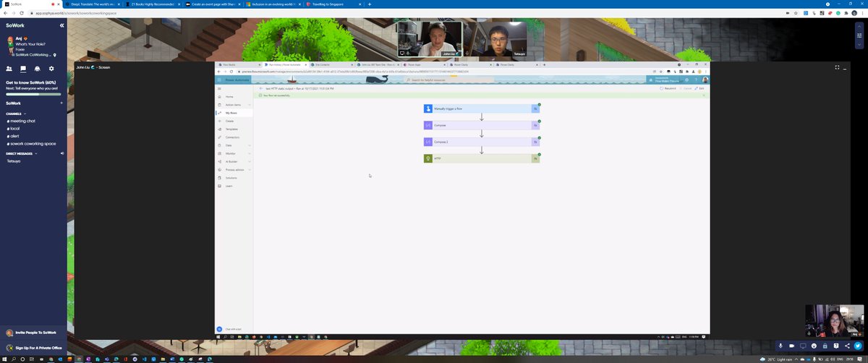The image size is (868, 363).
Task: Start screen sharing from control bar
Action: point(803,346)
